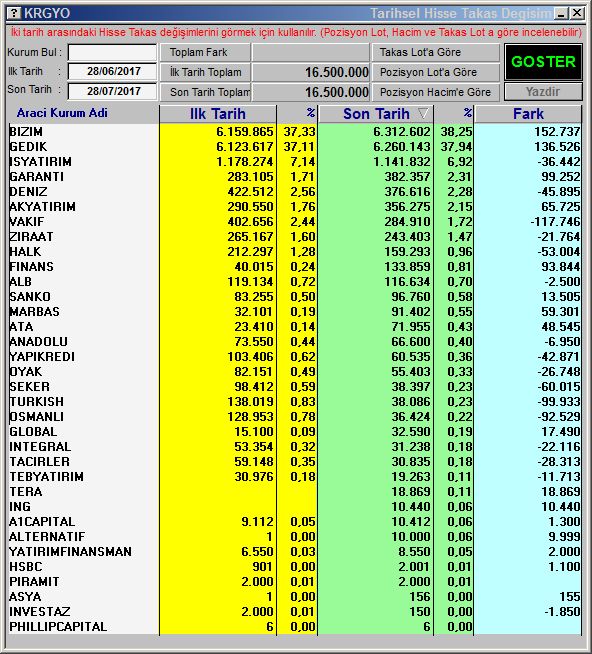Click VAKIF Fark value -117.746
592x654 pixels.
(x=555, y=222)
